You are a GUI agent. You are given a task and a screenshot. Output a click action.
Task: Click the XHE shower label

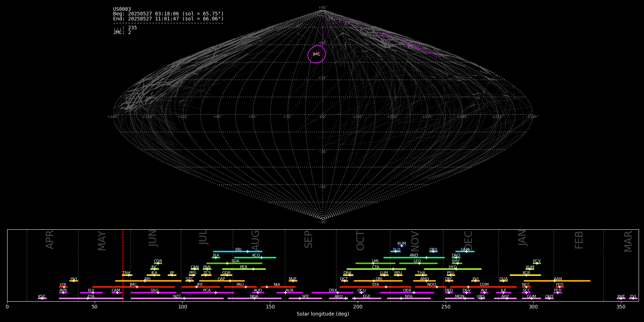coord(621,296)
